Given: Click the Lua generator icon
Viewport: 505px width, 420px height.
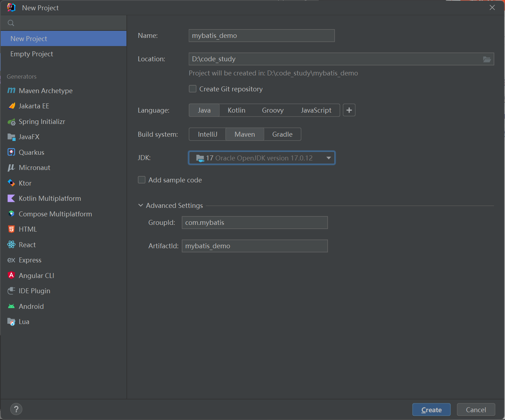Looking at the screenshot, I should tap(11, 322).
